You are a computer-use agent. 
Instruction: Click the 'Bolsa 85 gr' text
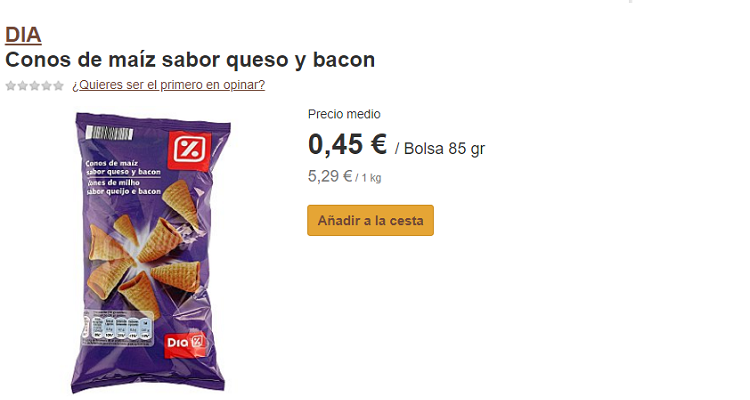coord(444,148)
